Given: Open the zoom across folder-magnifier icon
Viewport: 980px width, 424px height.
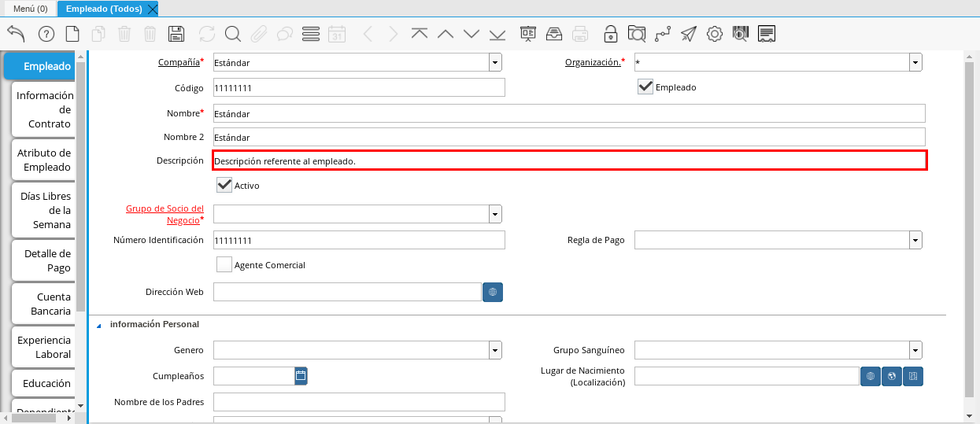Looking at the screenshot, I should pos(636,34).
